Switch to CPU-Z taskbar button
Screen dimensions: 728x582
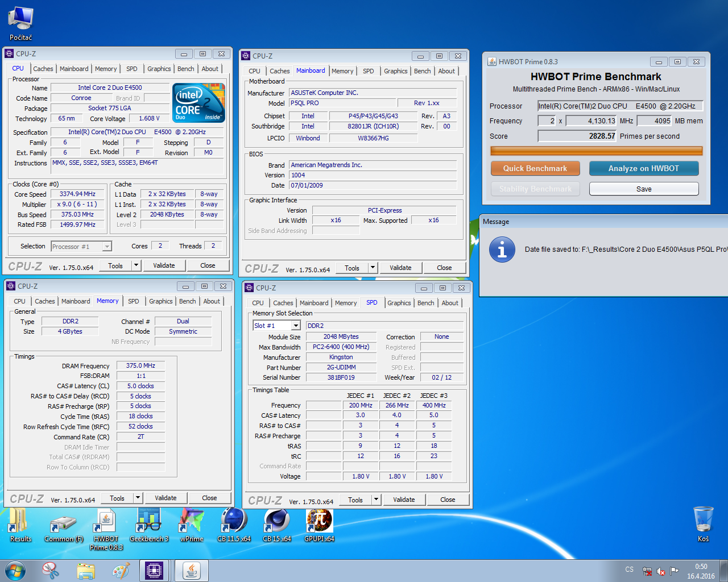(x=154, y=571)
